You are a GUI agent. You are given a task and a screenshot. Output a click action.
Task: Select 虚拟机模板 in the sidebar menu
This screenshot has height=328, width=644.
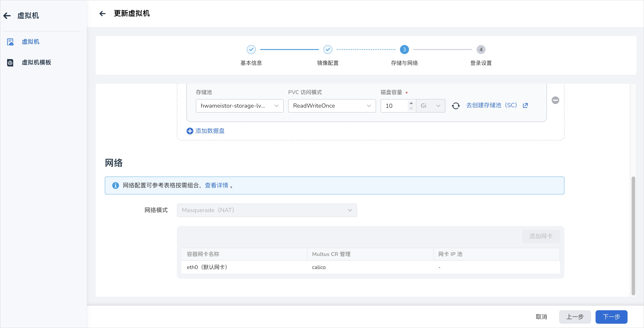tap(36, 62)
